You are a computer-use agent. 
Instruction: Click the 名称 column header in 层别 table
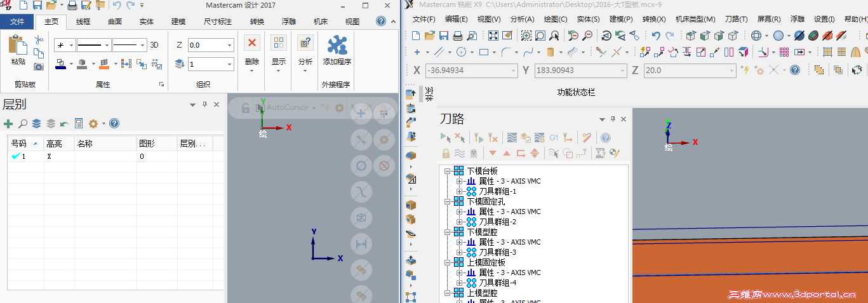[105, 144]
